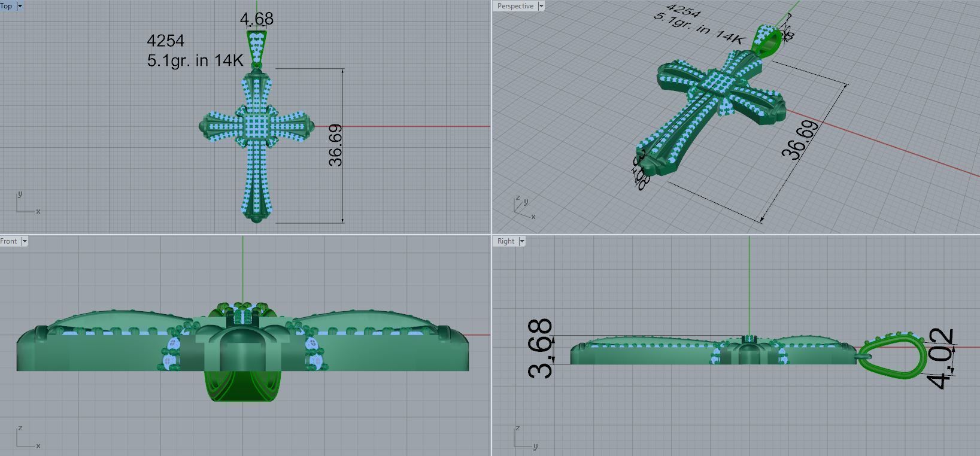Click the Top viewport axis icon
980x456 pixels.
28,203
